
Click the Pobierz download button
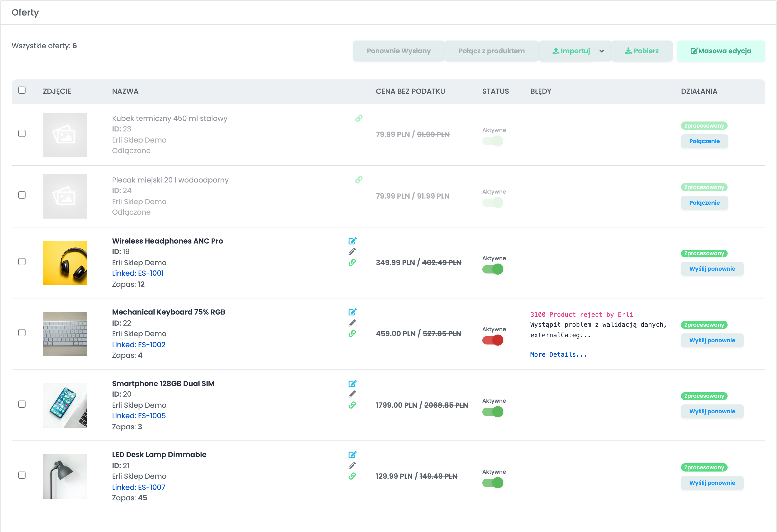tap(642, 51)
